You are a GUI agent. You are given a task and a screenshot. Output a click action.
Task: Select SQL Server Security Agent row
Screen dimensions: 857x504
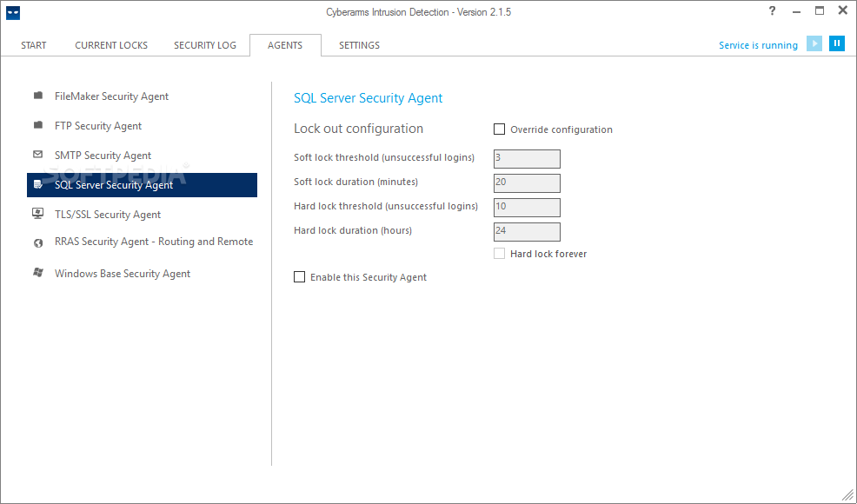[142, 185]
